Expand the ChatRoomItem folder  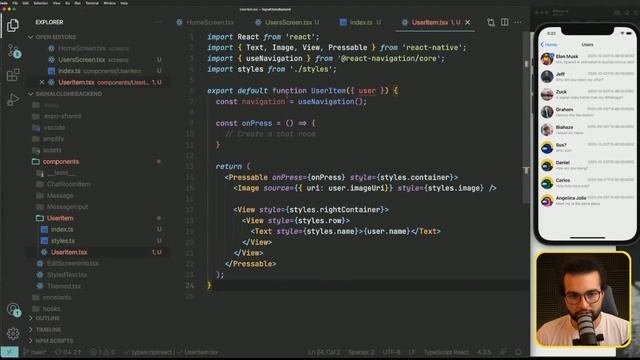coord(68,184)
